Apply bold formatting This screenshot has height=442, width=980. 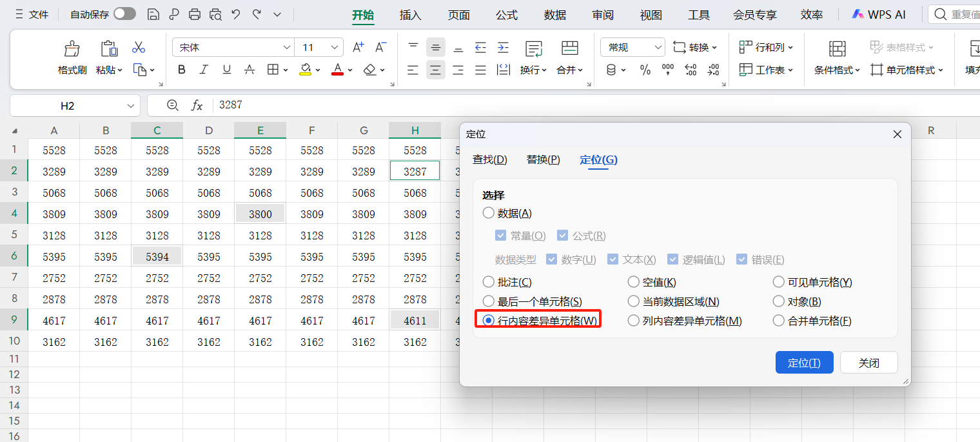click(181, 70)
